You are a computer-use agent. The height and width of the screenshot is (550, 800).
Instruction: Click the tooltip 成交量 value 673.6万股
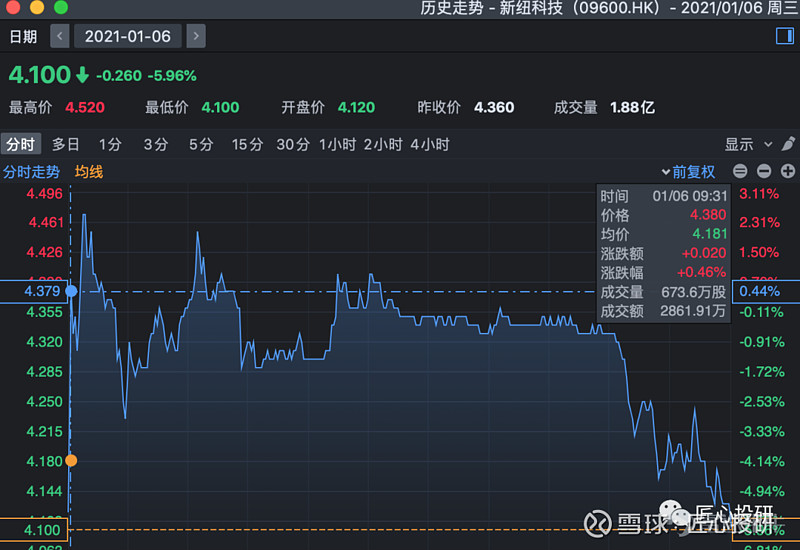pos(693,292)
